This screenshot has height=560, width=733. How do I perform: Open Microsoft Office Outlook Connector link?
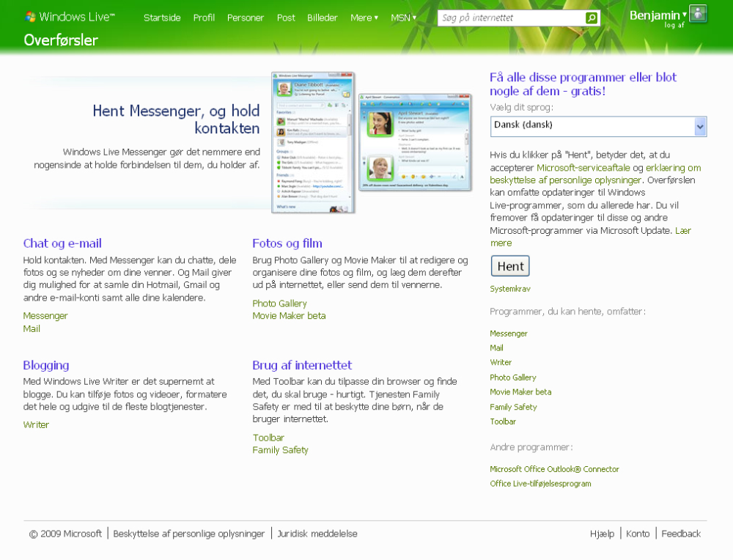coord(554,469)
